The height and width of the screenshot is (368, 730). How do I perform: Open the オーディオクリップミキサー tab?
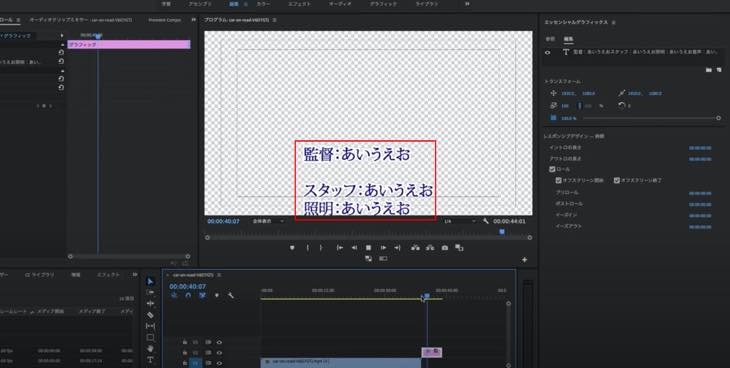[81, 20]
